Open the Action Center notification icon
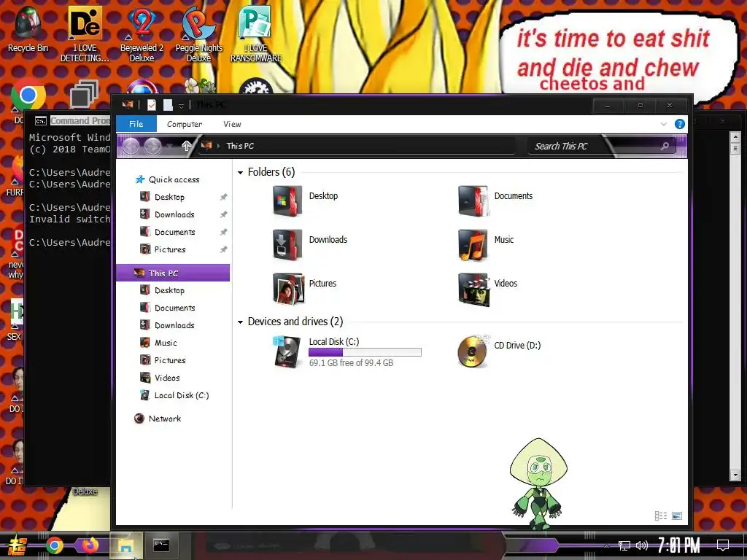This screenshot has height=560, width=747. [723, 545]
